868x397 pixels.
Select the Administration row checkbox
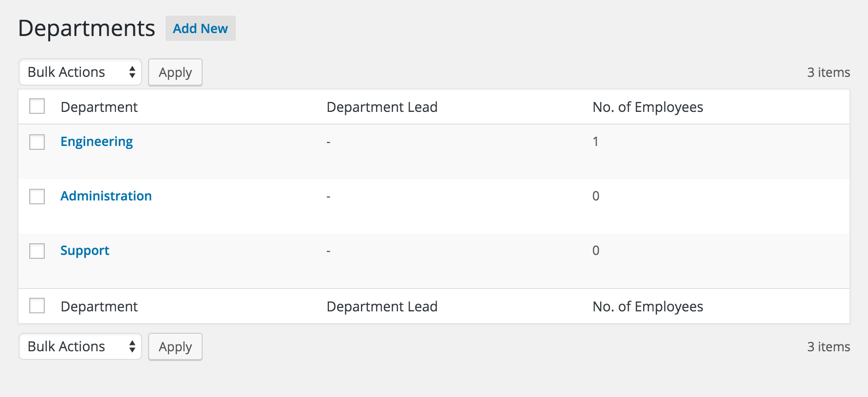coord(37,197)
